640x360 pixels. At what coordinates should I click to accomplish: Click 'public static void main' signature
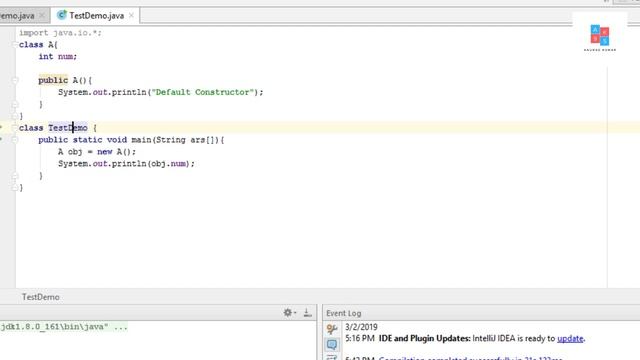point(131,140)
